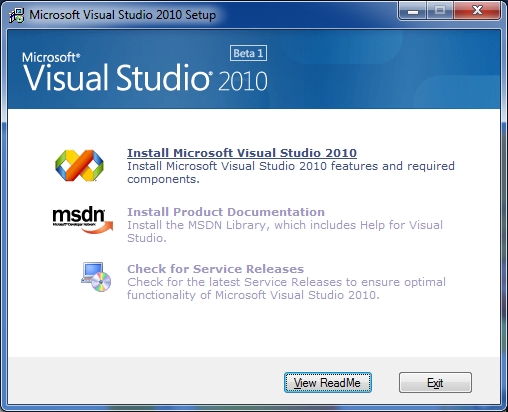Image resolution: width=508 pixels, height=412 pixels.
Task: Click the 'Install the MSDN Library' description text
Action: pos(285,232)
